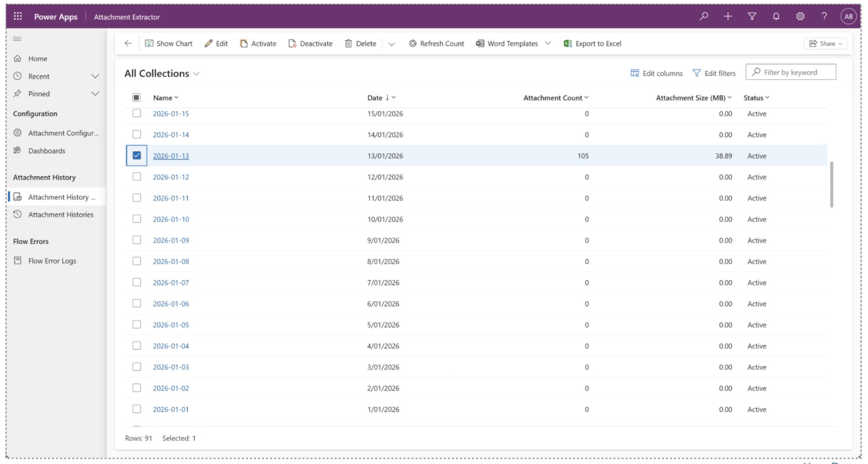Open the app launcher waffle icon
The width and height of the screenshot is (868, 464).
point(18,17)
